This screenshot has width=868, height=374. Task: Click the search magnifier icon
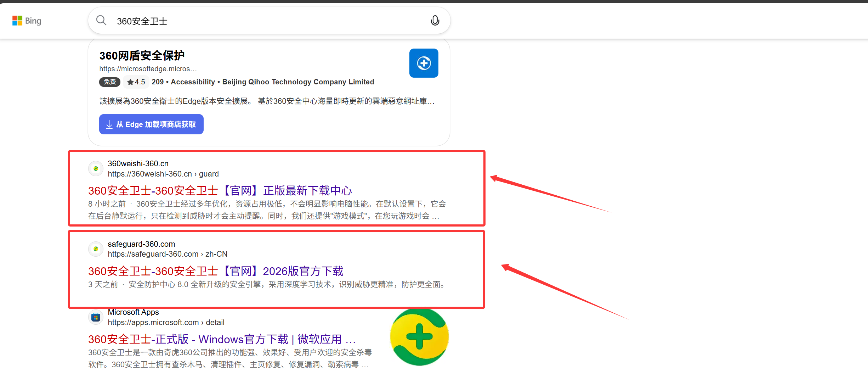click(101, 21)
